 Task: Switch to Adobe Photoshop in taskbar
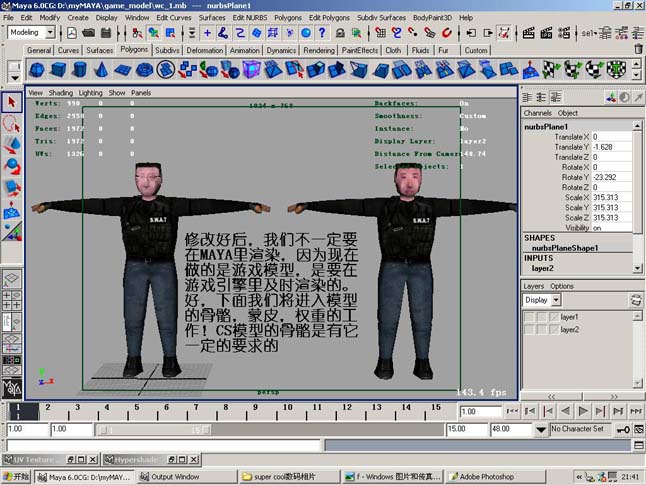click(x=496, y=477)
